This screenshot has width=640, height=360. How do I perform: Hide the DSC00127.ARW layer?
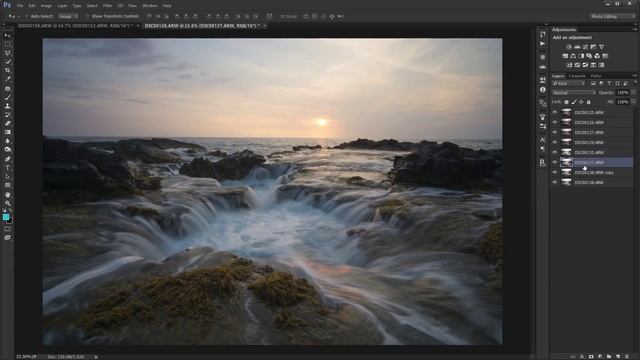[x=554, y=132]
